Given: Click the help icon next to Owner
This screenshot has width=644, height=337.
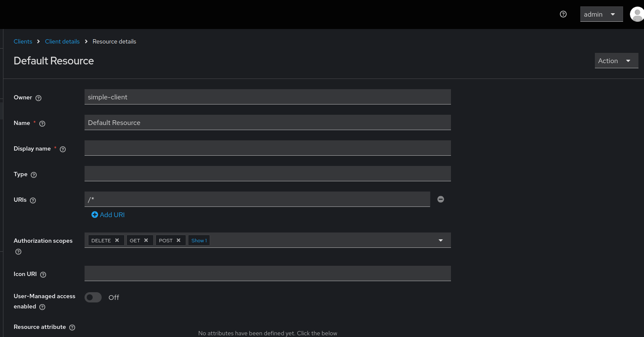Looking at the screenshot, I should coord(38,98).
